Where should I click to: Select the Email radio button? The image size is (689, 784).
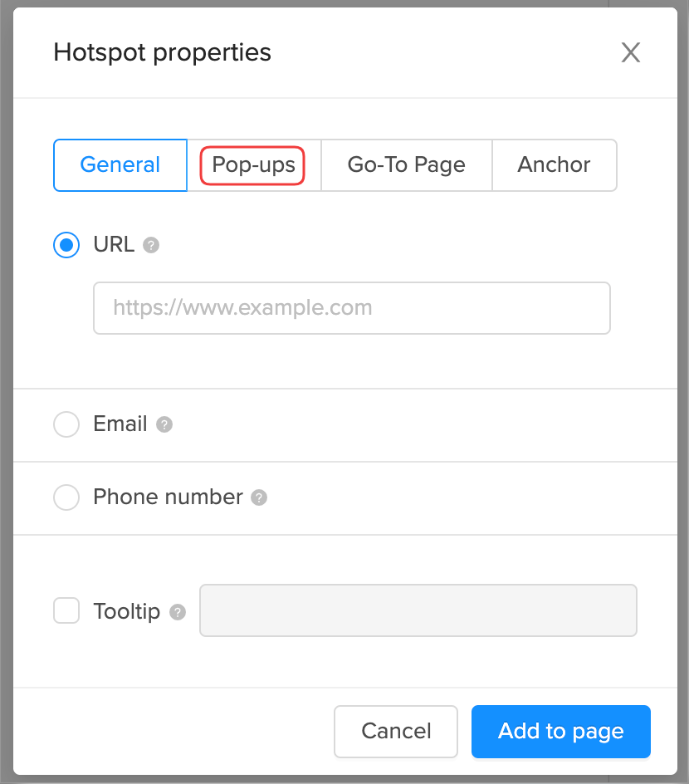click(66, 424)
